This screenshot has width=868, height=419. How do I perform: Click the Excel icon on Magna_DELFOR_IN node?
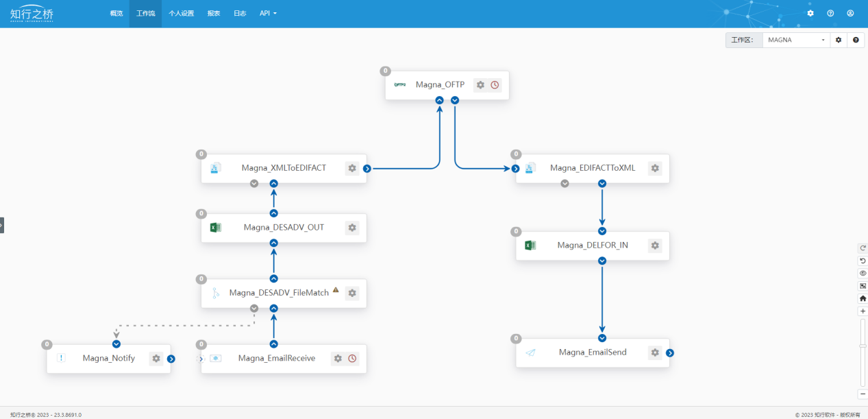coord(530,246)
